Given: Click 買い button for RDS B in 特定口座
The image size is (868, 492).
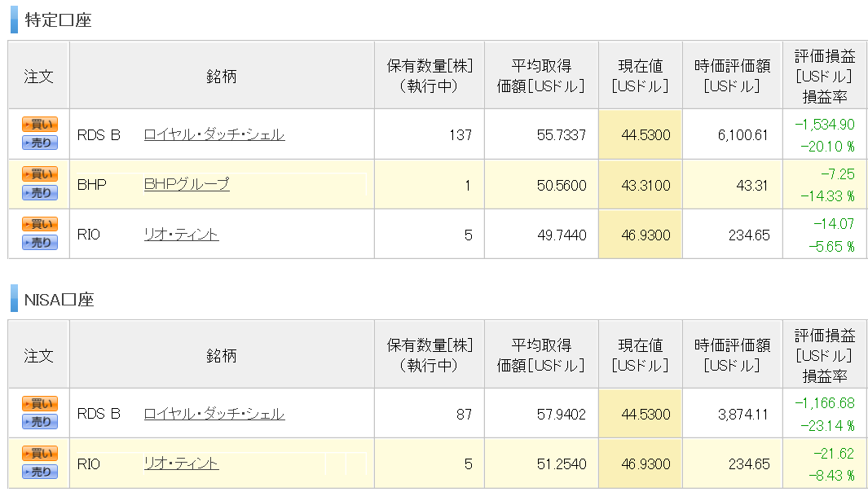Looking at the screenshot, I should [40, 125].
